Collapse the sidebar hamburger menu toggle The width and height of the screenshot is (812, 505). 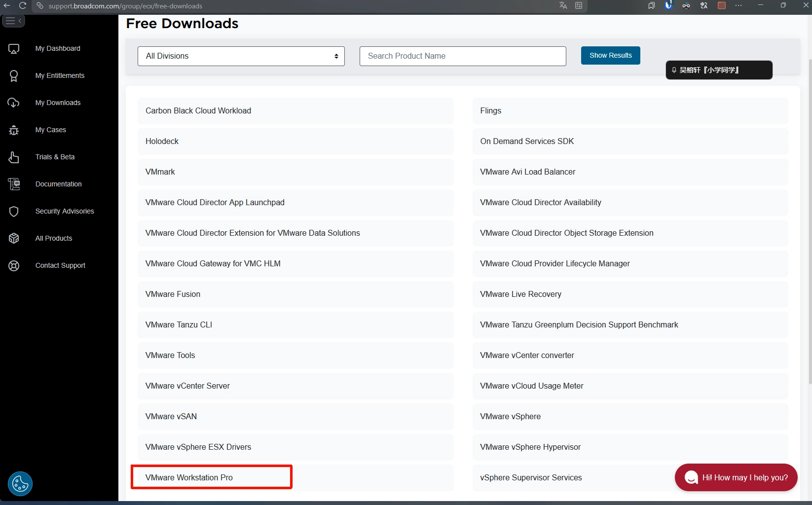[13, 21]
